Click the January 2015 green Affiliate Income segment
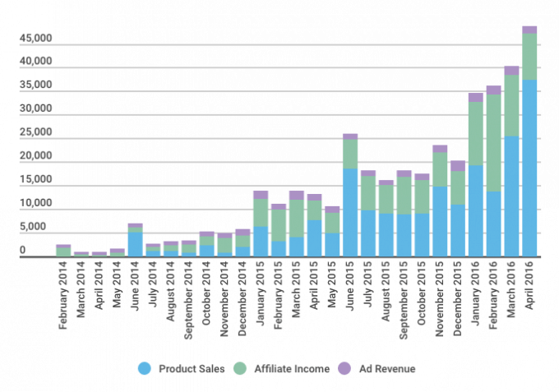The width and height of the screenshot is (559, 392). coord(261,212)
